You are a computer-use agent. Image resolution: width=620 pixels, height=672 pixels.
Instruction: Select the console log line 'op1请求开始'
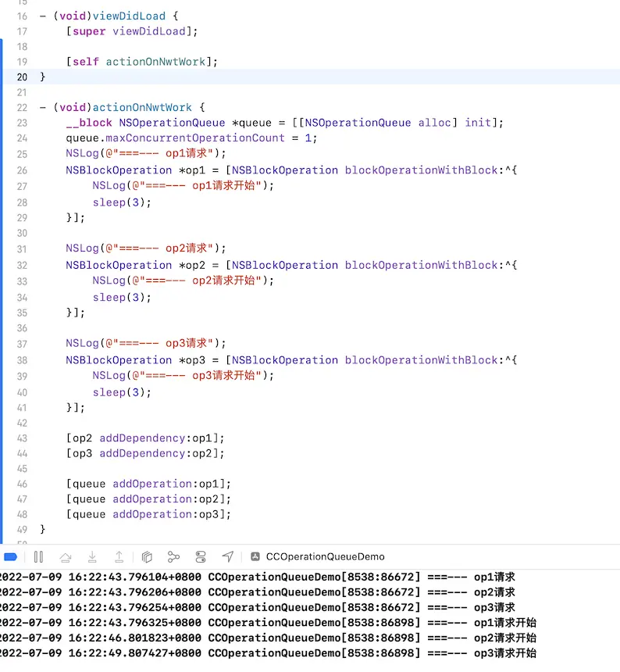[x=265, y=623]
